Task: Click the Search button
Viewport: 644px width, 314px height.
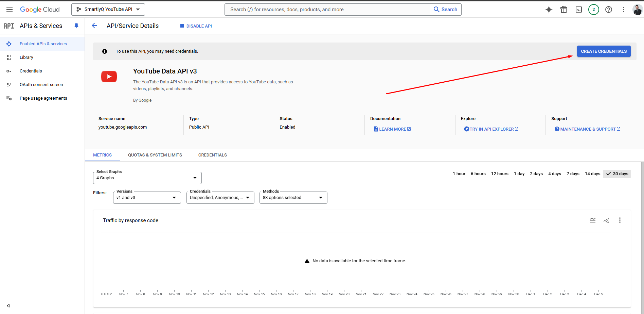Action: pyautogui.click(x=445, y=10)
